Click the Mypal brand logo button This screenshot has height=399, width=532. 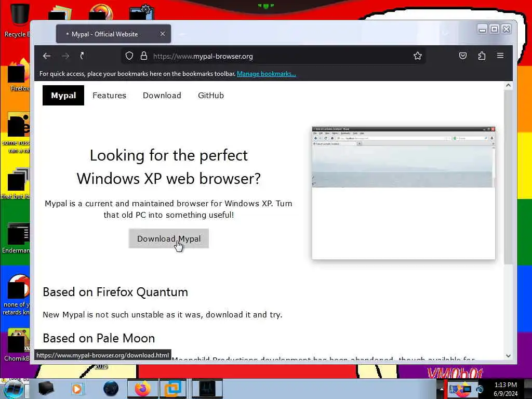[63, 96]
